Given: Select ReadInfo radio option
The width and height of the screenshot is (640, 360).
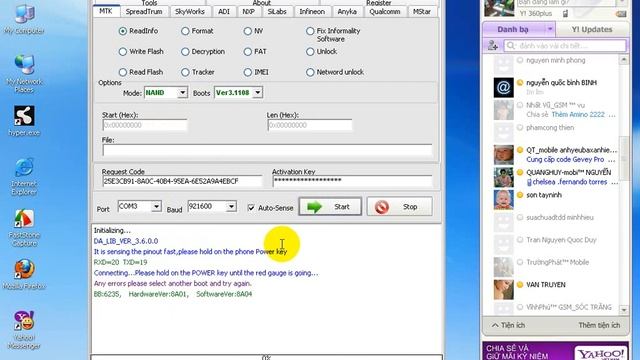Looking at the screenshot, I should point(122,31).
